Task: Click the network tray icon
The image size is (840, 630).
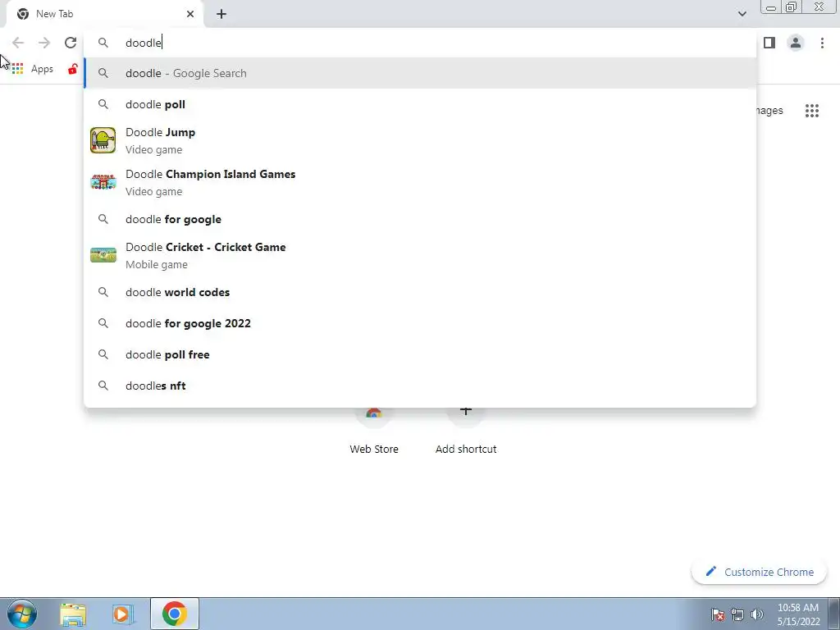Action: (x=737, y=614)
